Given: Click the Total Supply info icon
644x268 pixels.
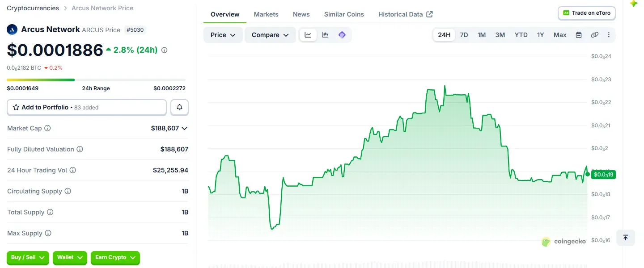Looking at the screenshot, I should click(50, 212).
